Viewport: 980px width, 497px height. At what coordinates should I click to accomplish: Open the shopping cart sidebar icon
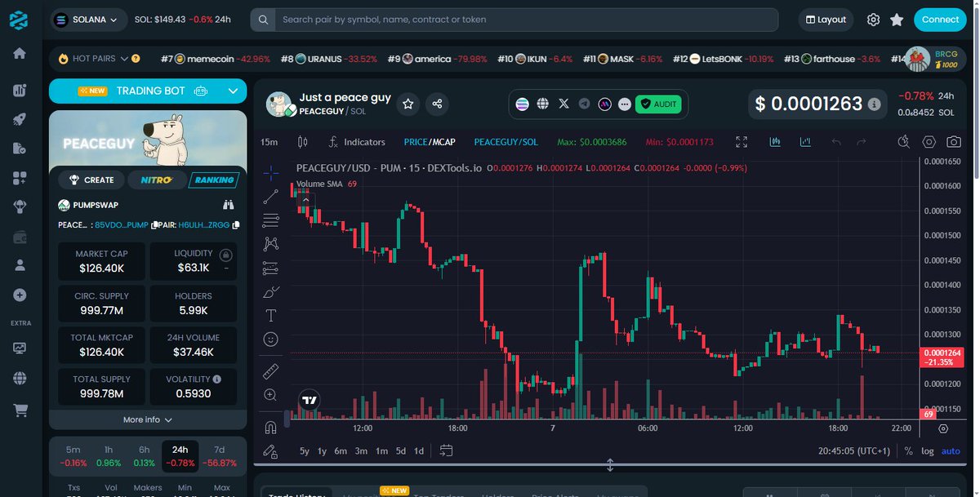[20, 412]
